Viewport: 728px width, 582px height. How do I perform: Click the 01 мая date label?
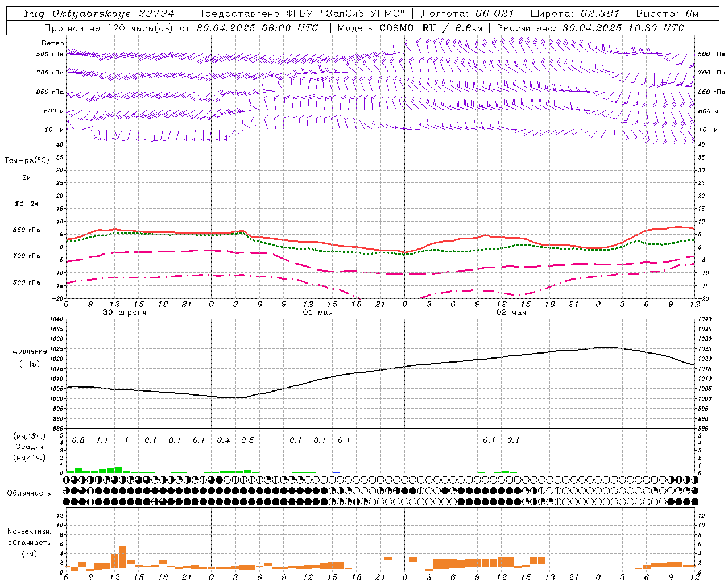point(317,313)
